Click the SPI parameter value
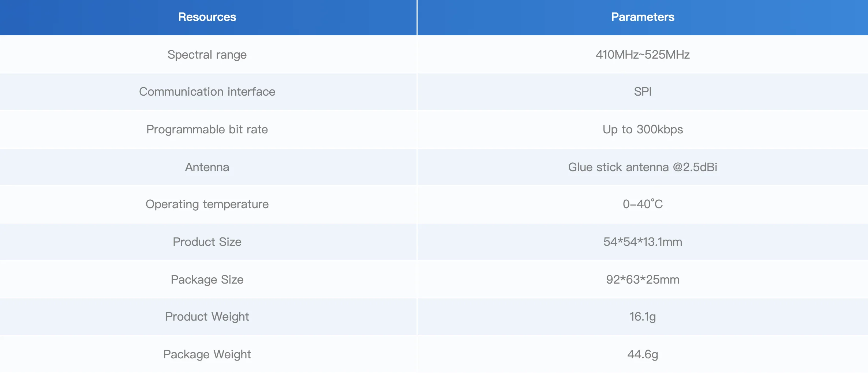 tap(643, 92)
